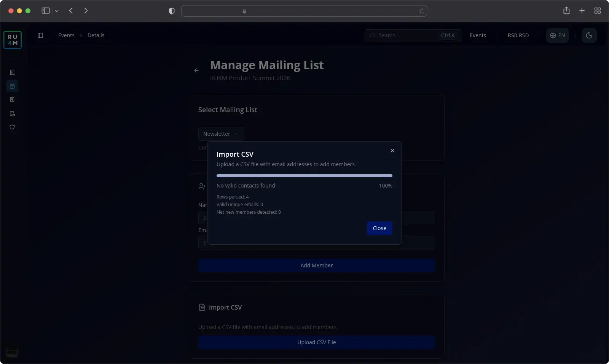Open the EN language selector
609x364 pixels.
tap(558, 35)
